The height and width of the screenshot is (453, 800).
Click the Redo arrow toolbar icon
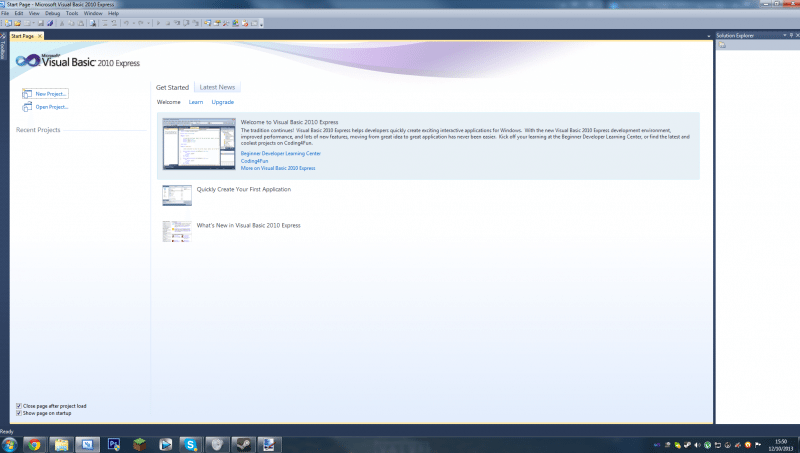pyautogui.click(x=140, y=23)
